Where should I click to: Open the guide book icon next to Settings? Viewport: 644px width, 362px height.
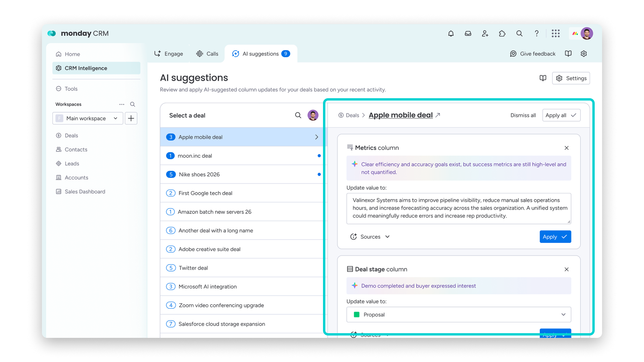(x=543, y=78)
